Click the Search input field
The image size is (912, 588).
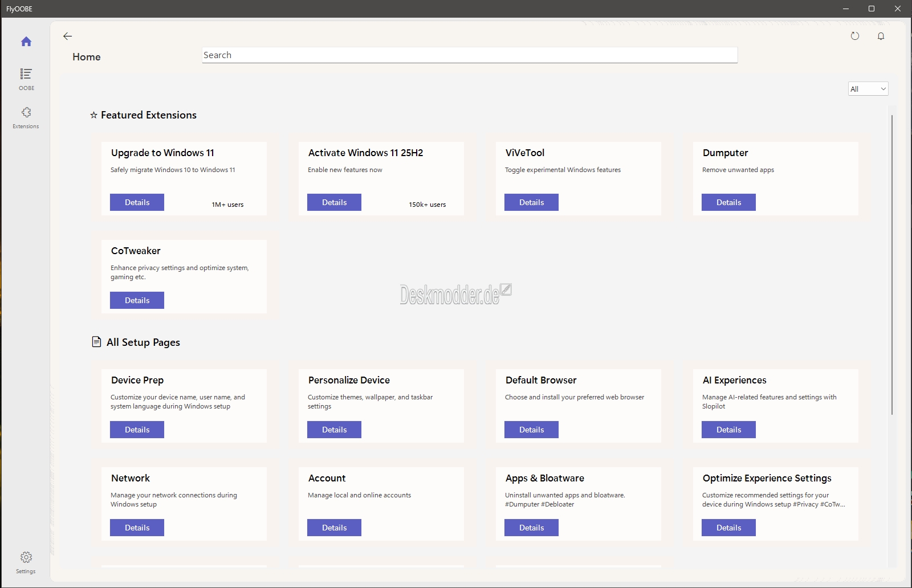pyautogui.click(x=469, y=55)
